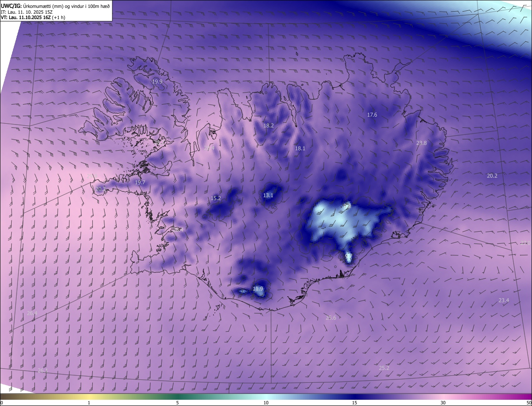This screenshot has width=532, height=406.
Task: Click the 18.2 value in north Iceland
Action: [x=268, y=125]
